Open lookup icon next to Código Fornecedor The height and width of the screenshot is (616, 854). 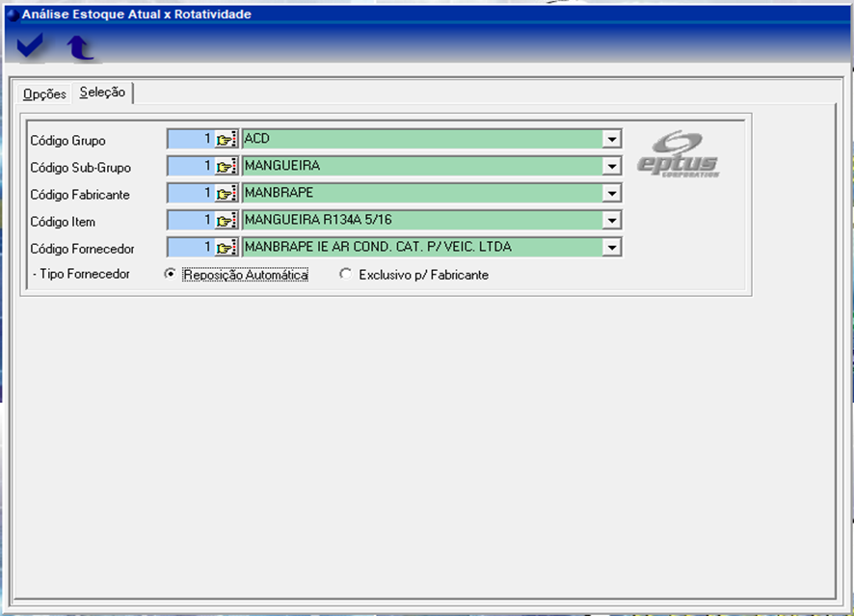tap(227, 248)
